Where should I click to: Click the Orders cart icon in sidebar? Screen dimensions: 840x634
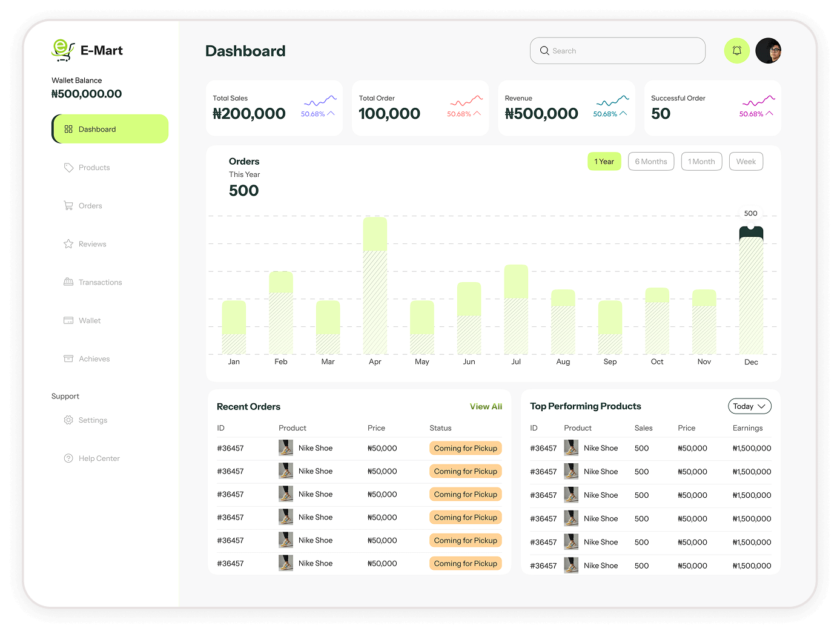(68, 206)
